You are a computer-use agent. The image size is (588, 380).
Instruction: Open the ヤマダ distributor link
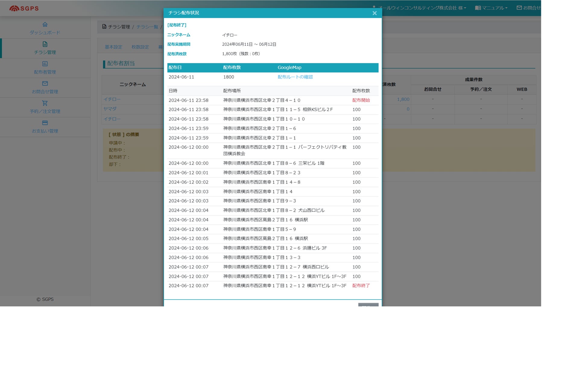tap(110, 109)
